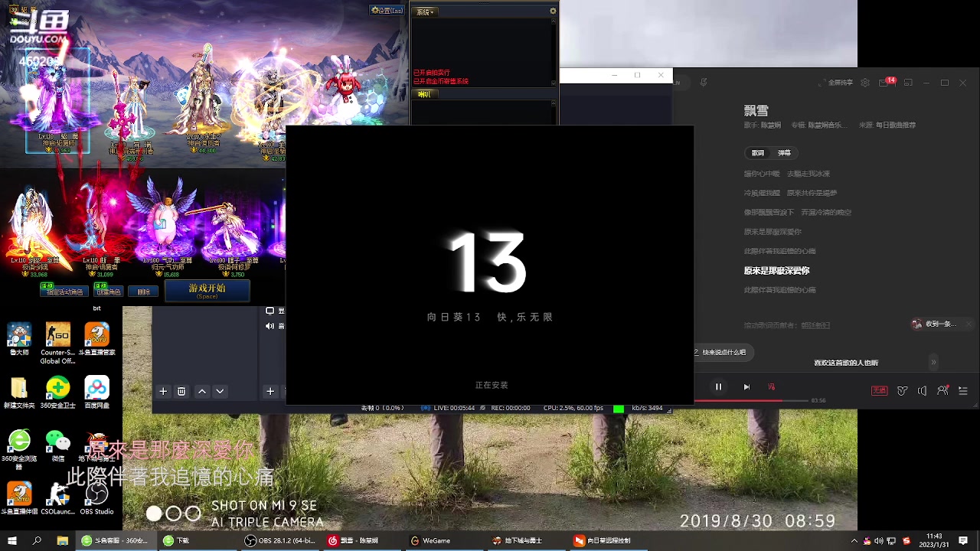Switch music player to mini mode
This screenshot has width=980, height=551.
[907, 83]
